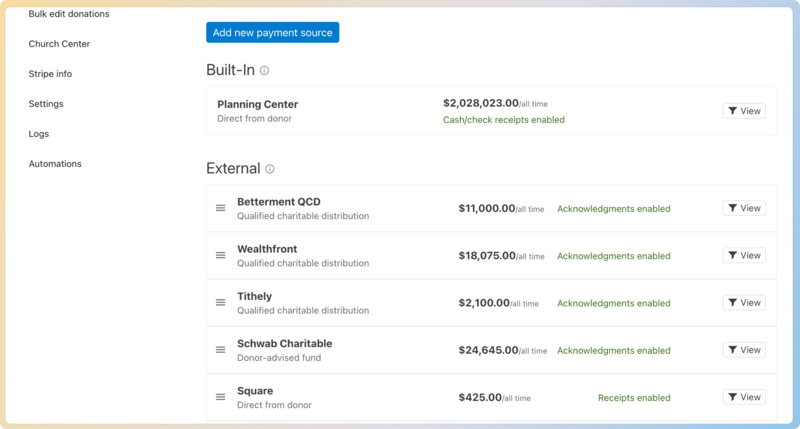This screenshot has width=800, height=429.
Task: Click the Built-In info icon
Action: (264, 70)
